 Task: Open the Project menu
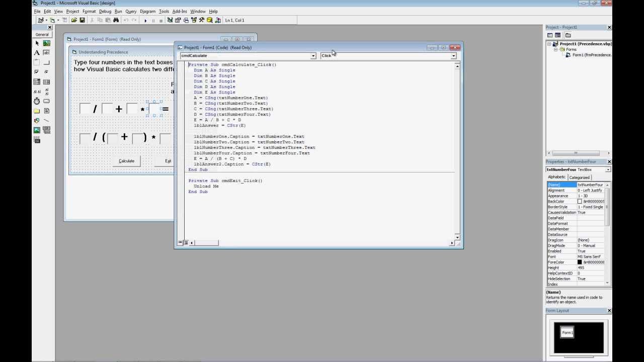point(72,11)
